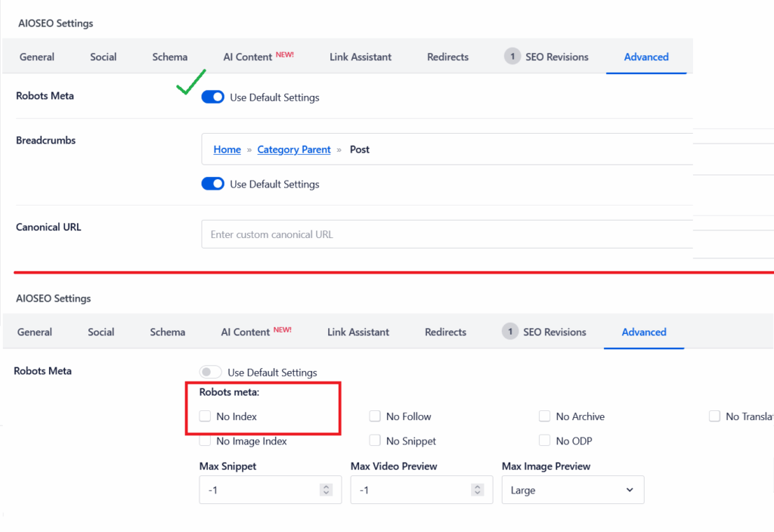The width and height of the screenshot is (774, 532).
Task: Open General tab in lower AIOSEO panel
Action: point(35,332)
